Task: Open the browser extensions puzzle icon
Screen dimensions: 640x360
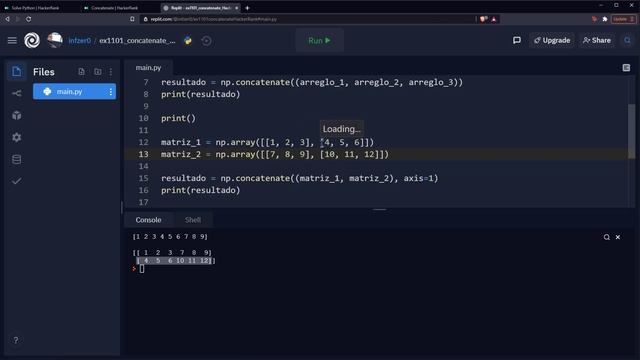Action: coord(605,19)
